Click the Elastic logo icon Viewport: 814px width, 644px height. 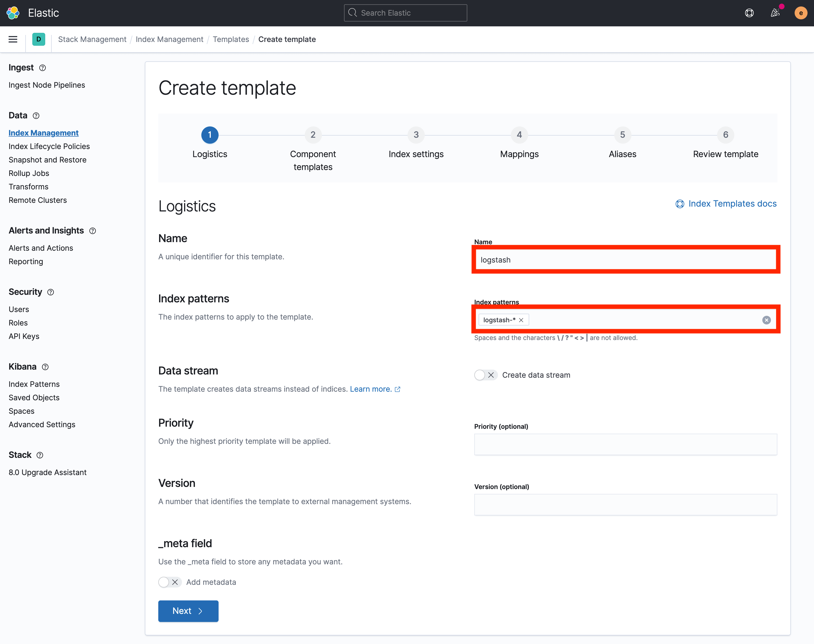tap(13, 13)
